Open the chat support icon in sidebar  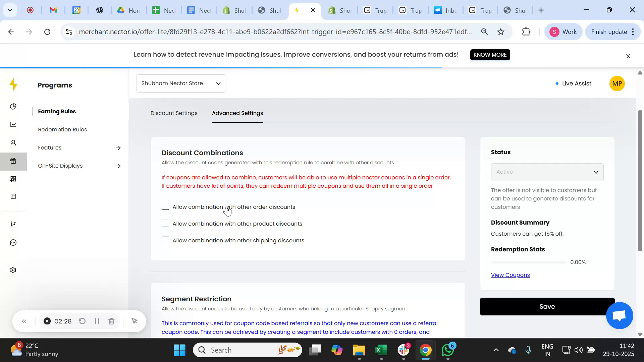(13, 242)
